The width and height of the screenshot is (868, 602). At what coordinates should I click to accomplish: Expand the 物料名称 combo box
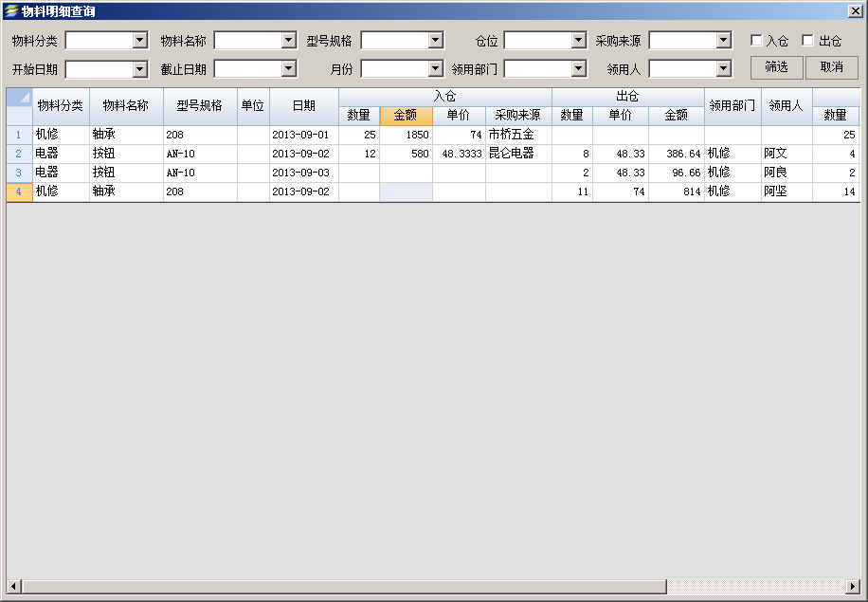pyautogui.click(x=289, y=41)
